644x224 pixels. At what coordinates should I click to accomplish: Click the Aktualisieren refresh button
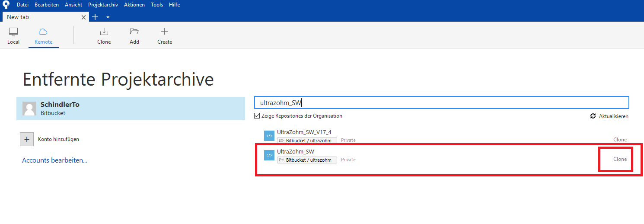(609, 116)
